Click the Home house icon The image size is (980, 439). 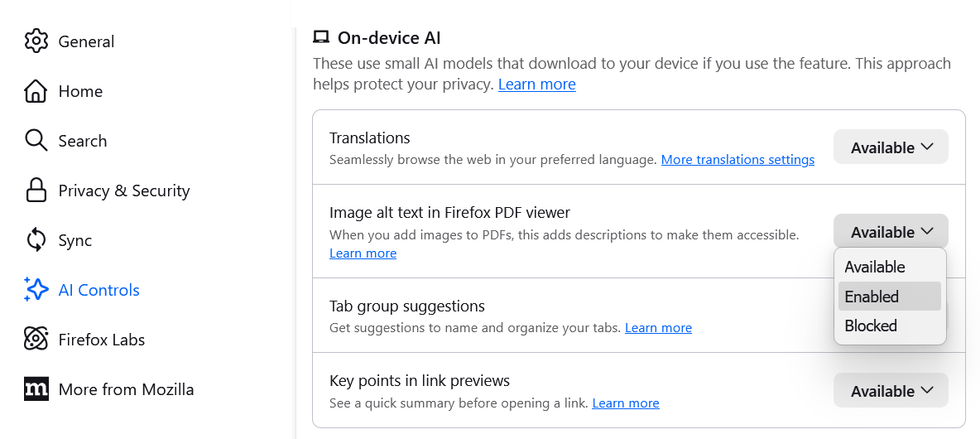pos(36,91)
